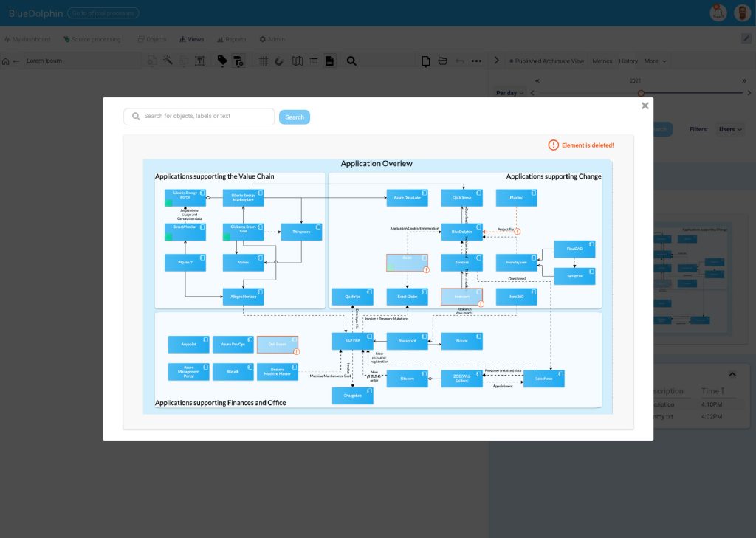
Task: Click the deleted-element warning on Project file relation
Action: pyautogui.click(x=517, y=232)
